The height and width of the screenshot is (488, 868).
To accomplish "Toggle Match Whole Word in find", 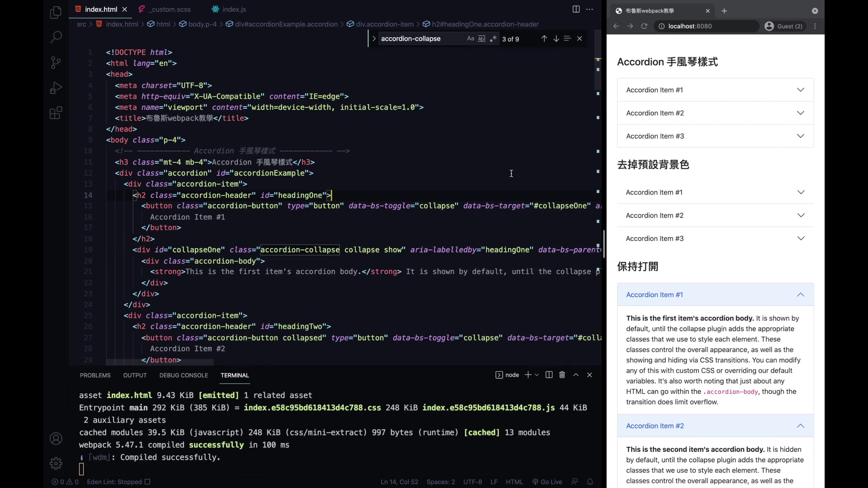I will tap(482, 39).
